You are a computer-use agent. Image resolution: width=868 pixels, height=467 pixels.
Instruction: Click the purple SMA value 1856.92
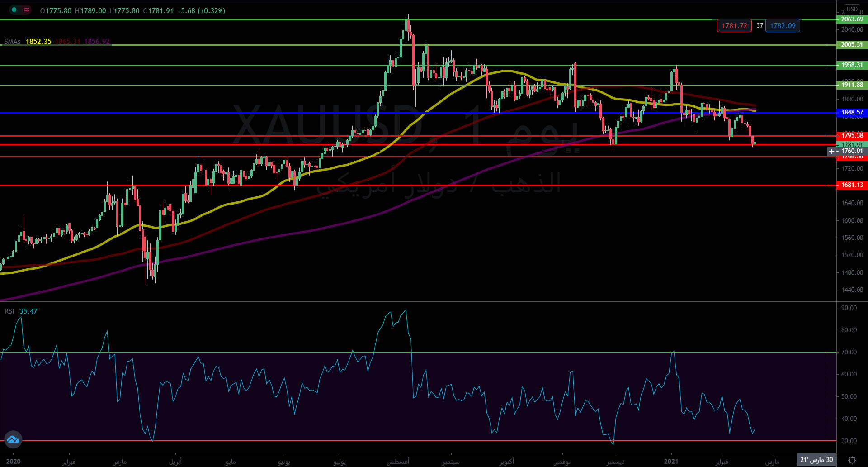tap(97, 42)
